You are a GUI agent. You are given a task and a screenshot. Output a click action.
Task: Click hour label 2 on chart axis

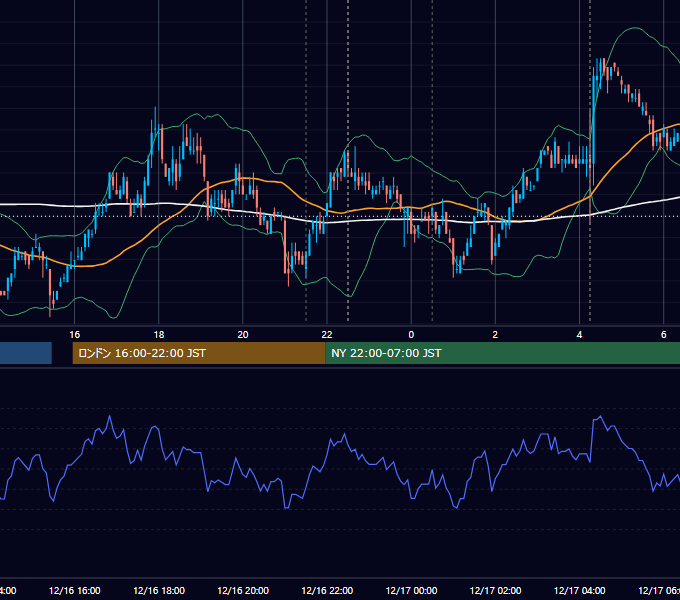pyautogui.click(x=495, y=335)
